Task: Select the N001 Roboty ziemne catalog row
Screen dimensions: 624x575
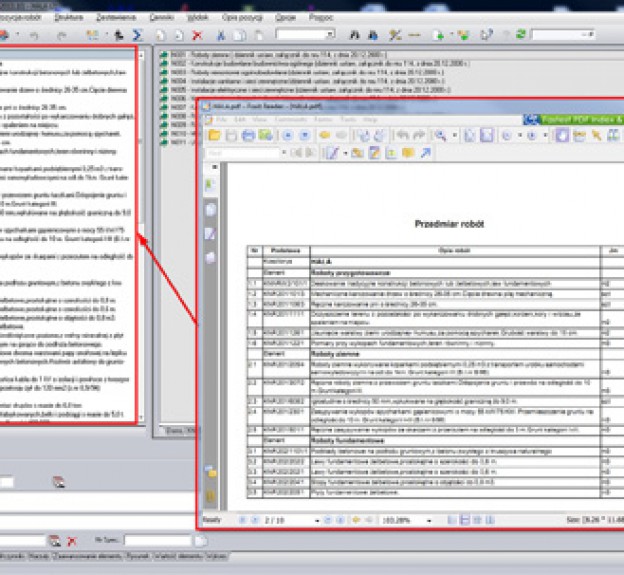Action: click(x=273, y=55)
